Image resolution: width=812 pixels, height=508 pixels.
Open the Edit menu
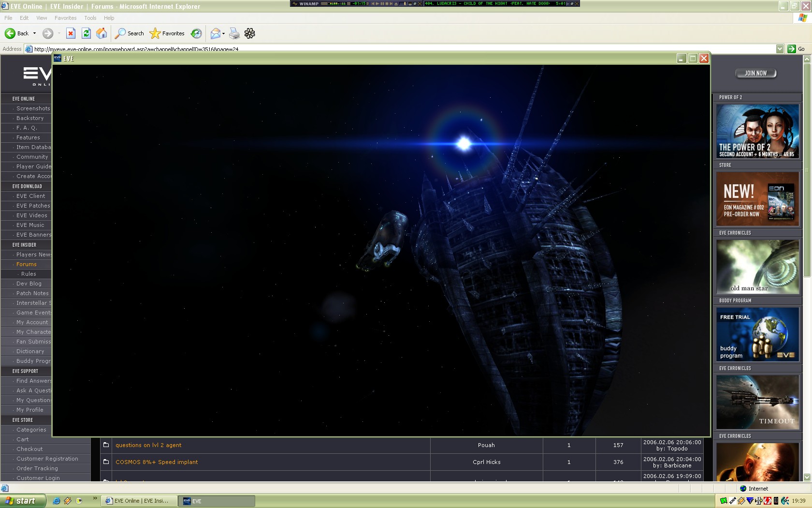click(x=24, y=18)
